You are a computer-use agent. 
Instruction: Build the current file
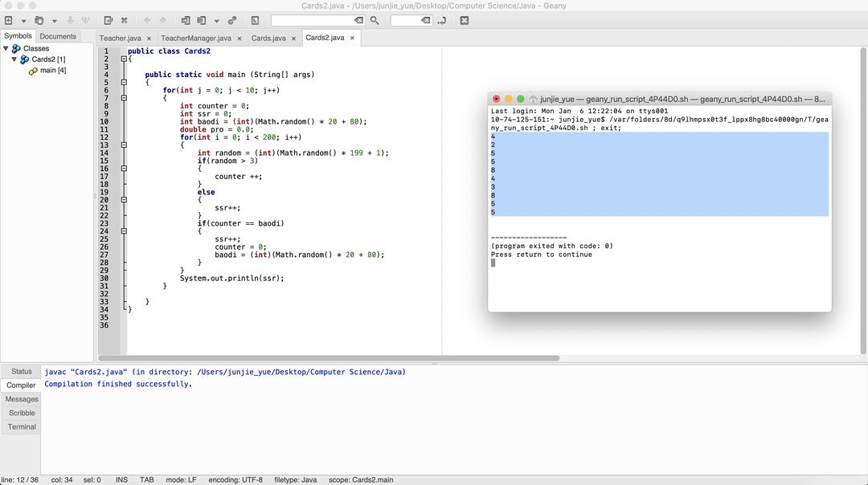202,20
